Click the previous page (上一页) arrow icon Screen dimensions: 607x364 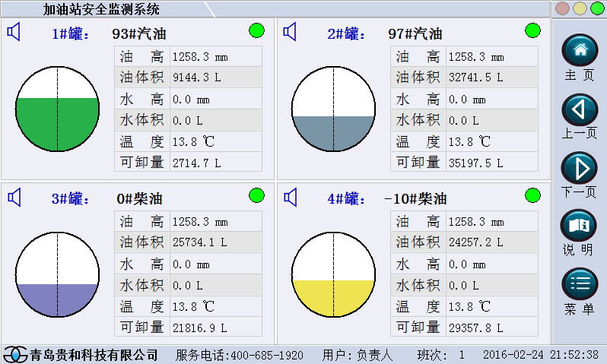[580, 109]
